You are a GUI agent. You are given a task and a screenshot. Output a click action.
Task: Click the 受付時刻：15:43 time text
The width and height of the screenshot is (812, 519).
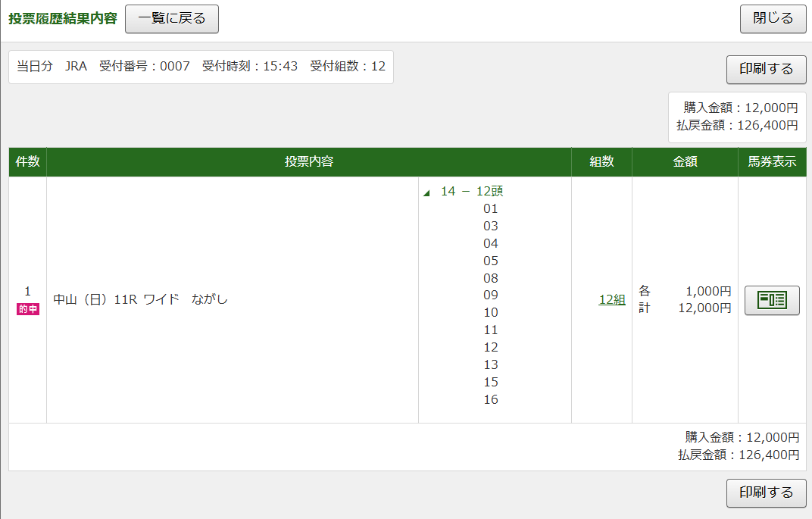(x=250, y=67)
